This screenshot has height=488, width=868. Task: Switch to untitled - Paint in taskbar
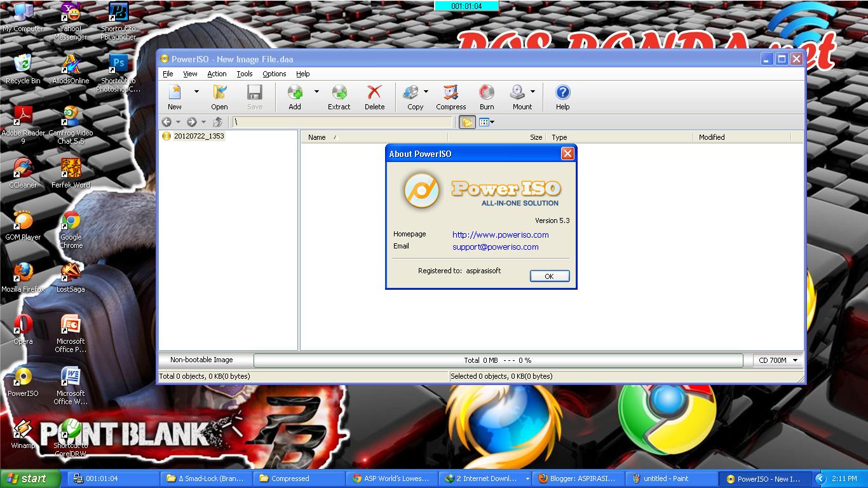[672, 478]
